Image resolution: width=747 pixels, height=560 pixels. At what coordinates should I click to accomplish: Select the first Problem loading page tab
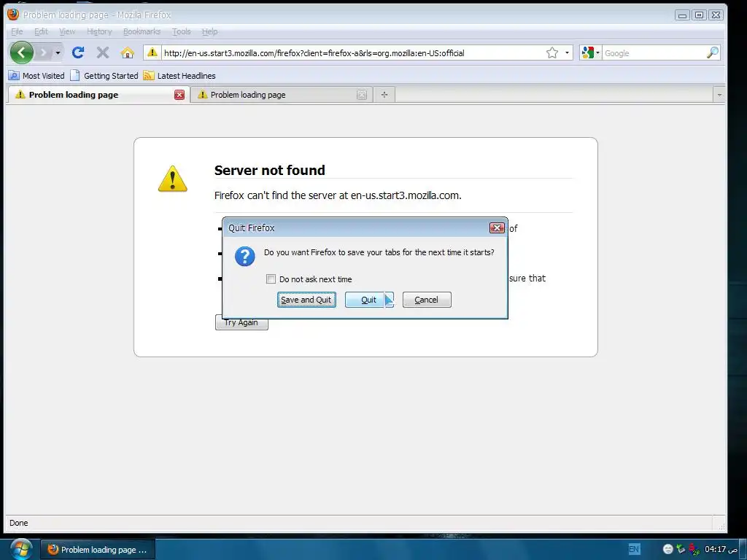[98, 95]
